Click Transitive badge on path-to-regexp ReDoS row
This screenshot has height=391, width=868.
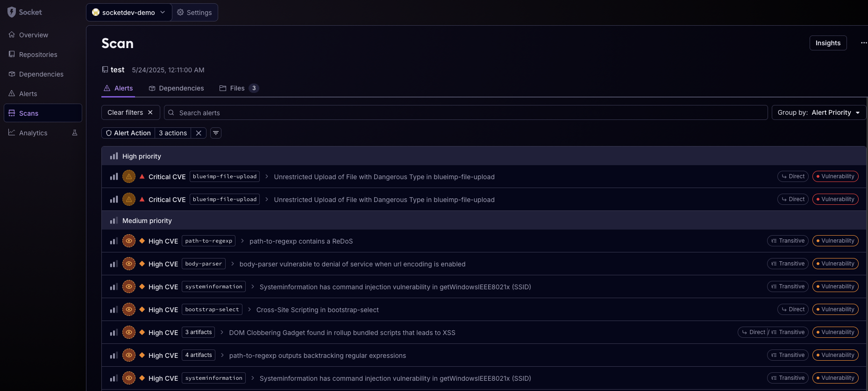click(x=788, y=241)
